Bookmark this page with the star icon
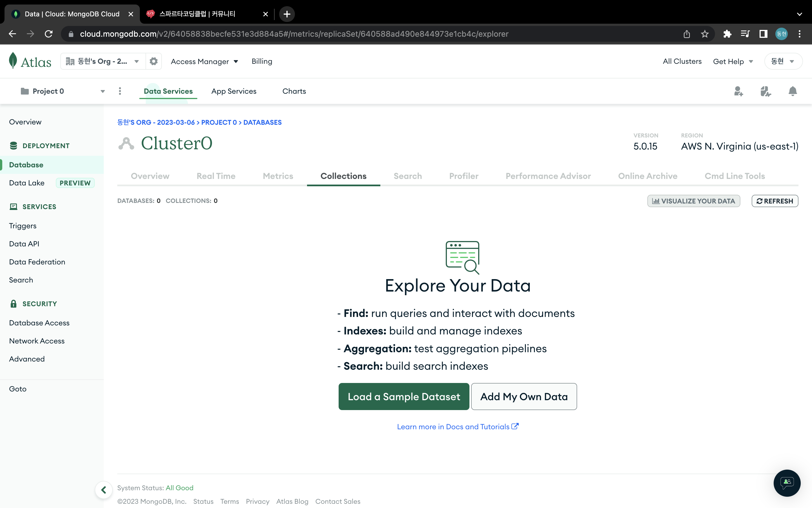 click(705, 34)
